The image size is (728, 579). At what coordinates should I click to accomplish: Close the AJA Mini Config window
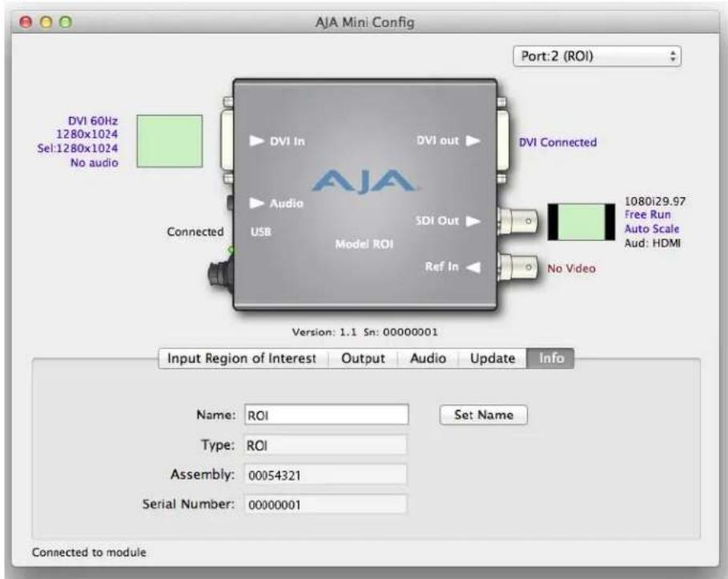pyautogui.click(x=26, y=22)
